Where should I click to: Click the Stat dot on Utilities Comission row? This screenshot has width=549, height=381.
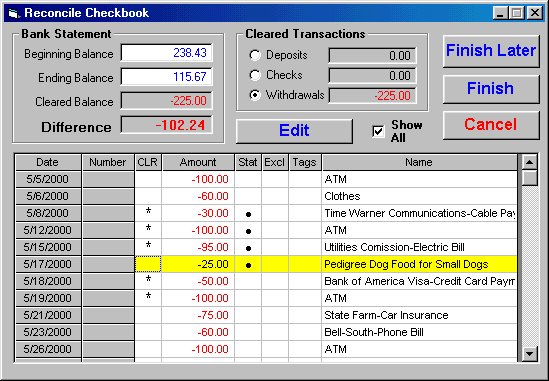pos(248,248)
